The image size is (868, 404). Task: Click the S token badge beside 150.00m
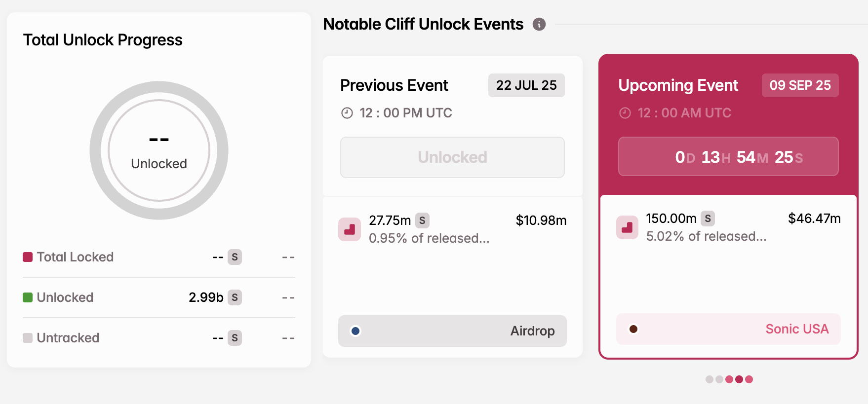coord(708,218)
